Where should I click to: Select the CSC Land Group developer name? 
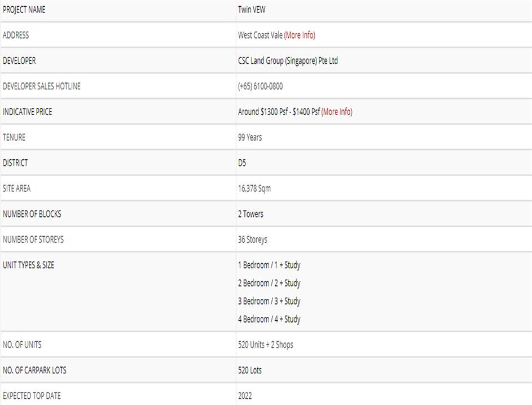click(x=288, y=61)
